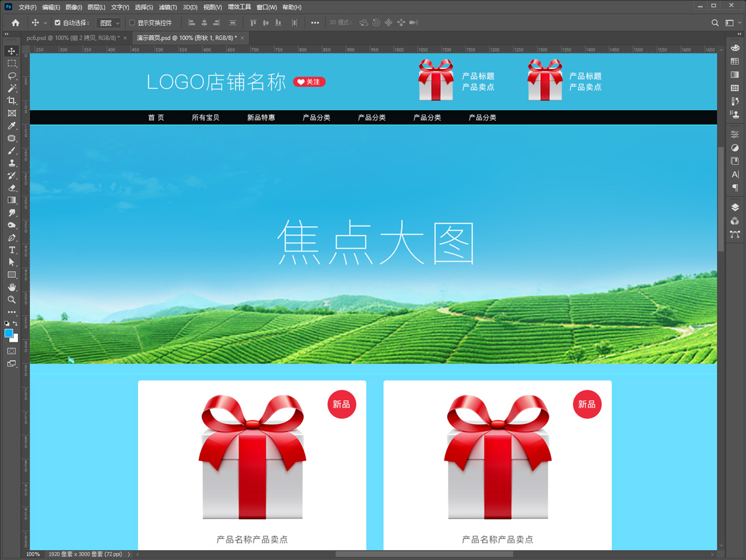
Task: Enable 显示变换控件 checkbox
Action: coord(132,23)
